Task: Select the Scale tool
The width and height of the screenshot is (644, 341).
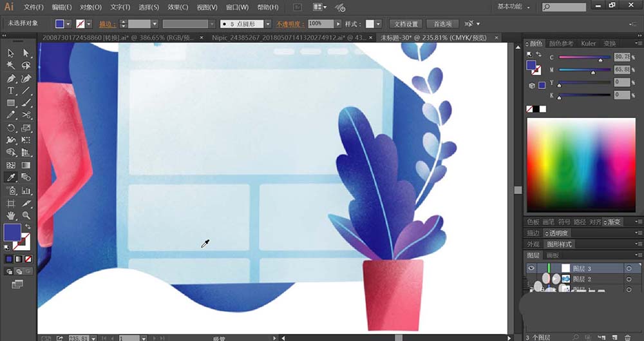Action: [26, 128]
